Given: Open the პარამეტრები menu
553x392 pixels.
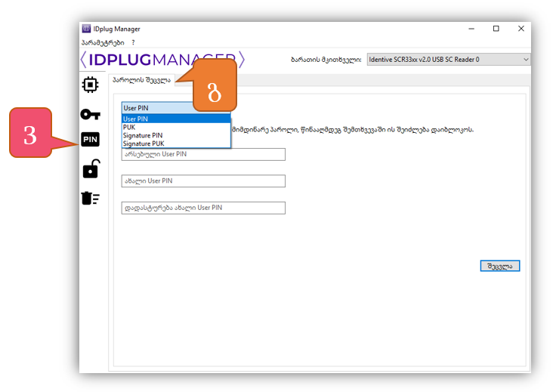Looking at the screenshot, I should tap(103, 43).
